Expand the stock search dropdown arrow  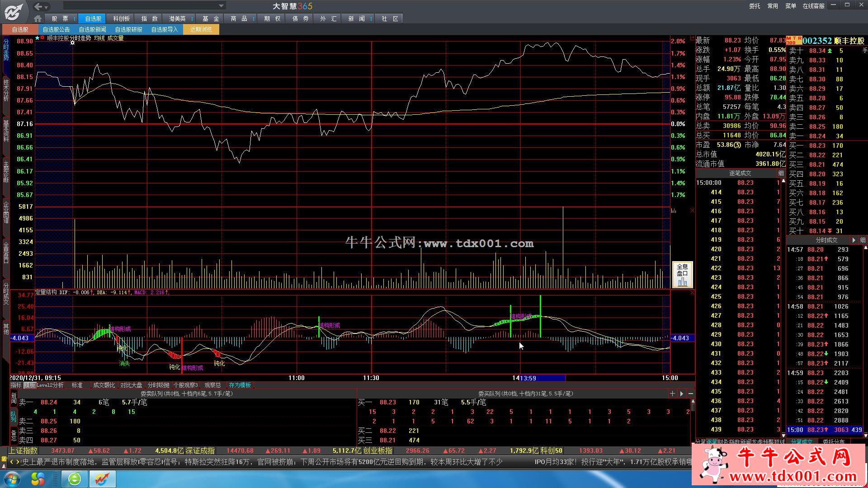[x=221, y=6]
